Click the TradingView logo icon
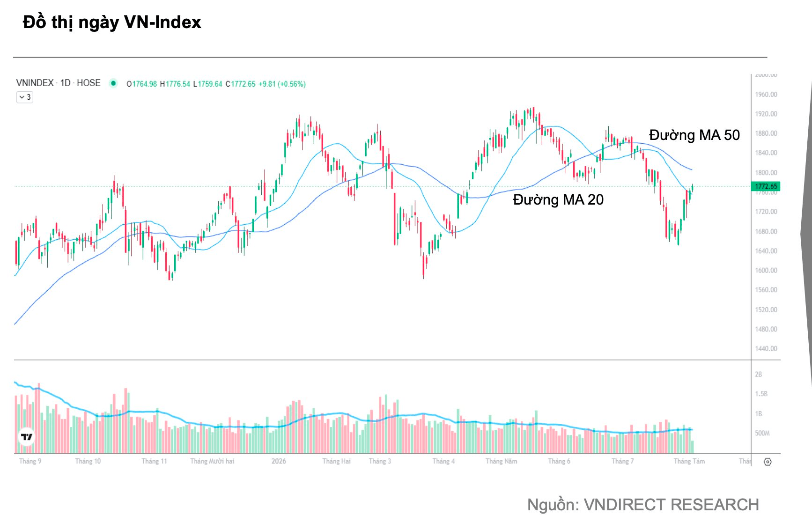Image resolution: width=812 pixels, height=515 pixels. click(x=27, y=437)
